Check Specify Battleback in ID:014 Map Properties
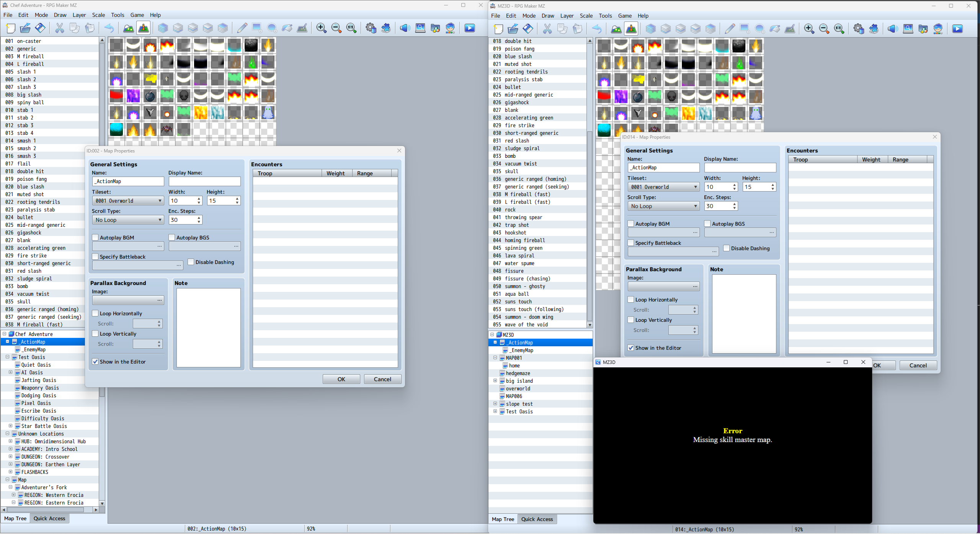980x534 pixels. [631, 243]
